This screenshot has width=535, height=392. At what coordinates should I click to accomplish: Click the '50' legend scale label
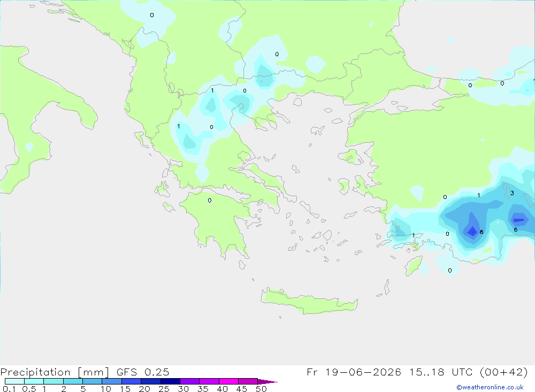point(261,389)
